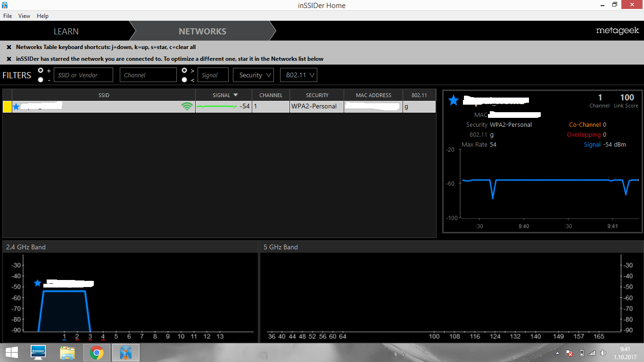The image size is (644, 362).
Task: Click the Max Rate 54 value
Action: 493,145
